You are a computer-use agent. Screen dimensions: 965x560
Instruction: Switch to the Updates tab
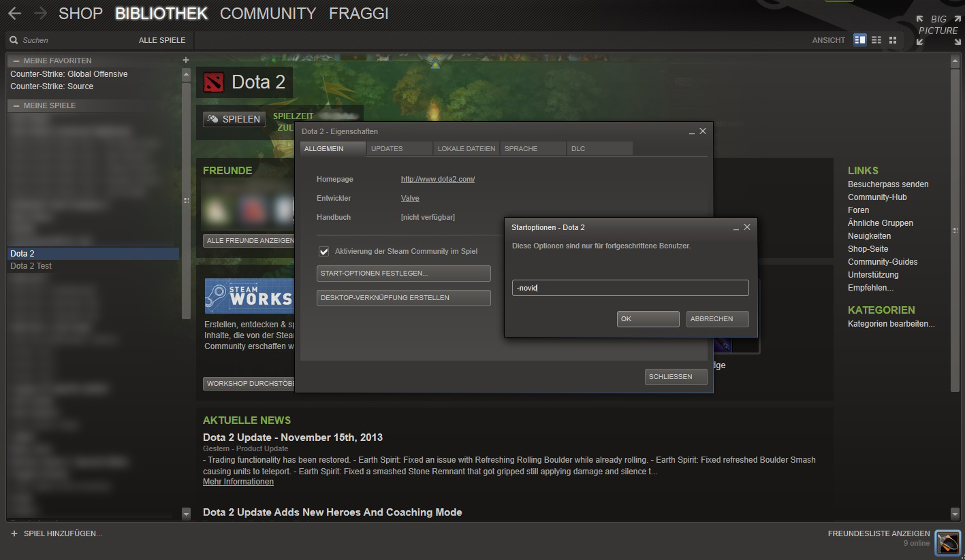(x=400, y=148)
